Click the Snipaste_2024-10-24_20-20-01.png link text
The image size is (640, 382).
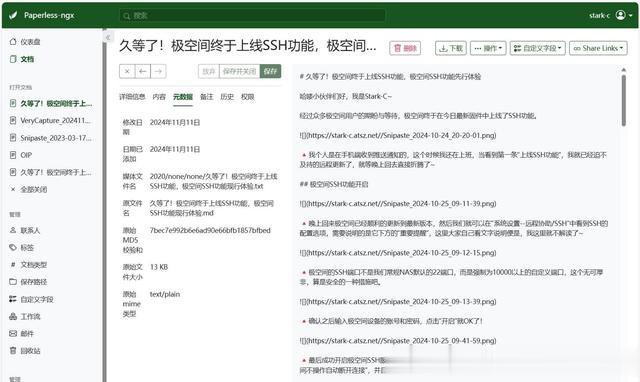point(398,135)
